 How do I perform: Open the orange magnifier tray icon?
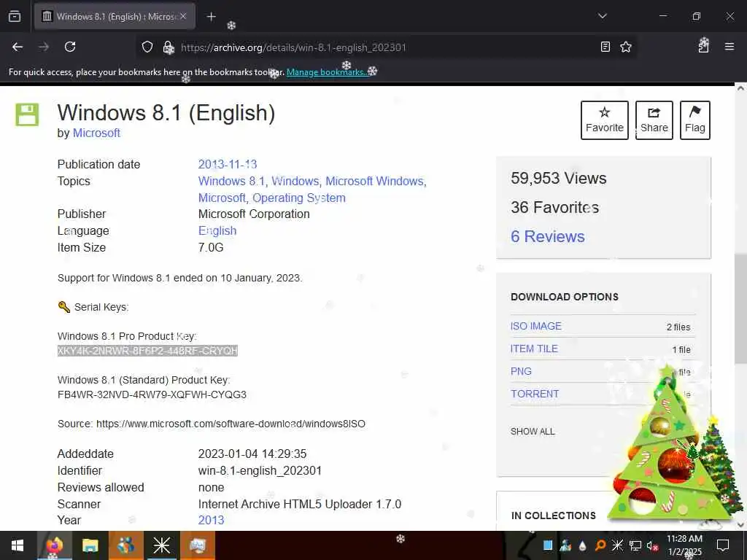point(600,545)
